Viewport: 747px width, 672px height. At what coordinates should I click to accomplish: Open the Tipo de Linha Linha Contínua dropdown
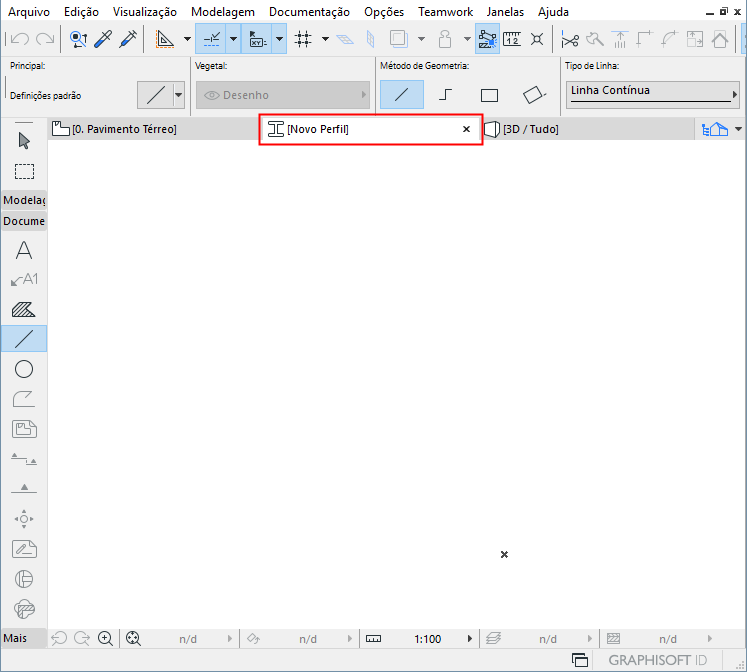point(652,93)
